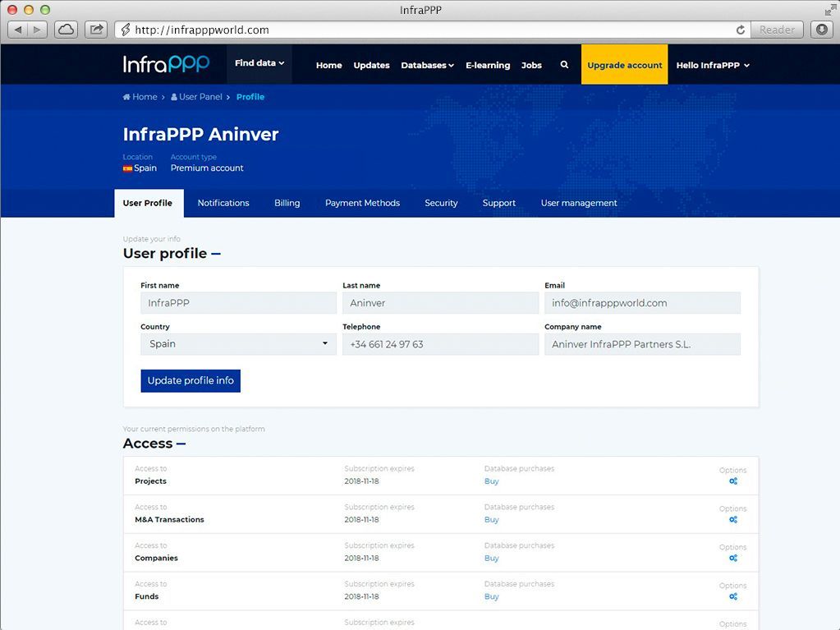Open options gear icon for Companies row
This screenshot has width=840, height=630.
733,559
